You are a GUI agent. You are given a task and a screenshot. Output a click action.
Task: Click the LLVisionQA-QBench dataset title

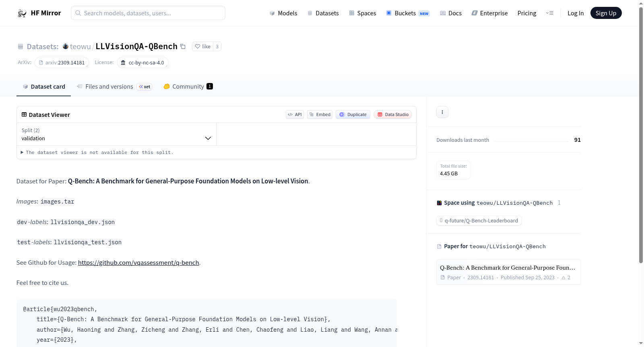pyautogui.click(x=136, y=46)
